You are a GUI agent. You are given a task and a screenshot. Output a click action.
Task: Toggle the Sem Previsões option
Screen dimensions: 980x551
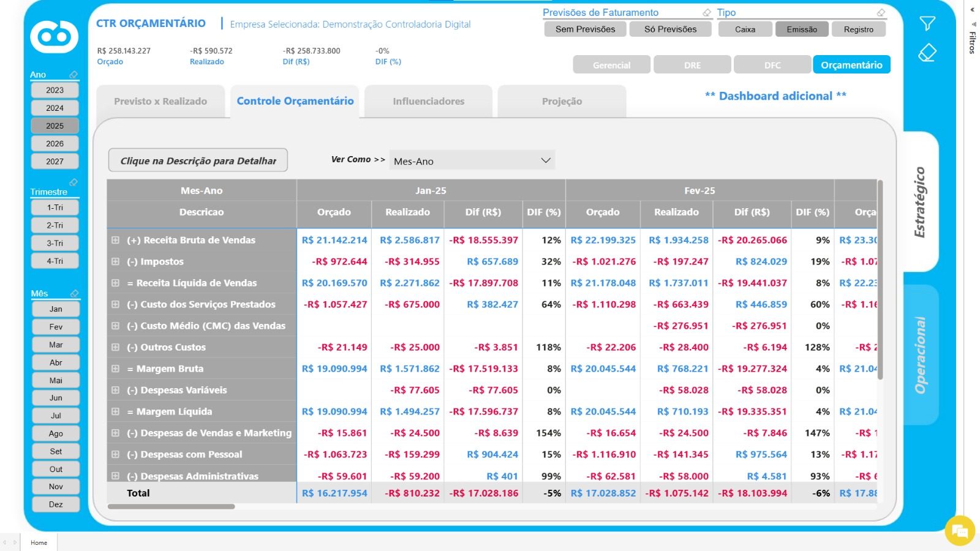[585, 29]
